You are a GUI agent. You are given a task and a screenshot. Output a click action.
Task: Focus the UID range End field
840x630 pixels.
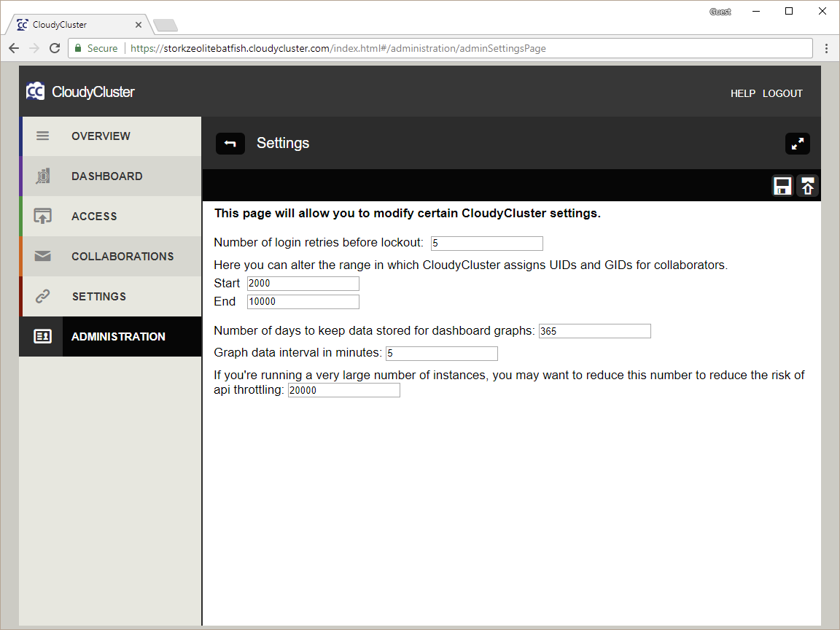(x=303, y=302)
